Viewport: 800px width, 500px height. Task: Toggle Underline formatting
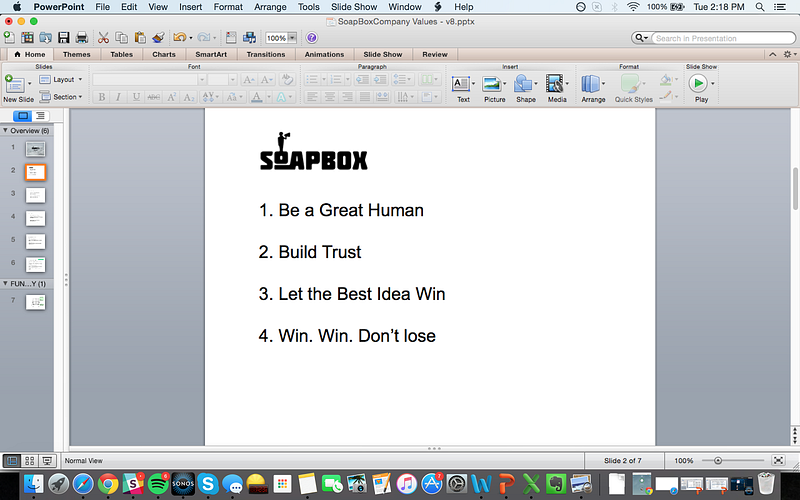[136, 97]
